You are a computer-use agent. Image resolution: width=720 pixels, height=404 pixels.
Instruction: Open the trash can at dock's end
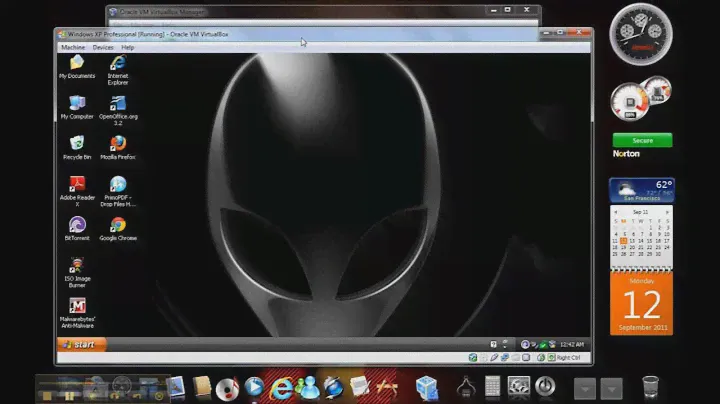[650, 386]
